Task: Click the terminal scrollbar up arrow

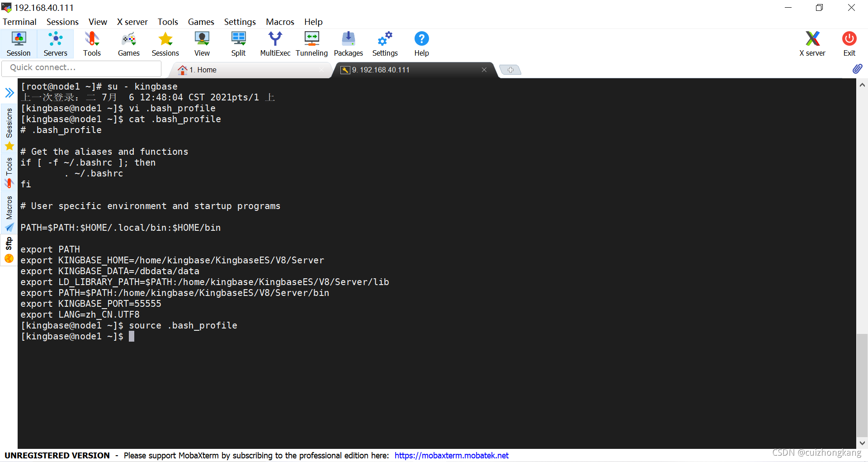Action: (x=862, y=85)
